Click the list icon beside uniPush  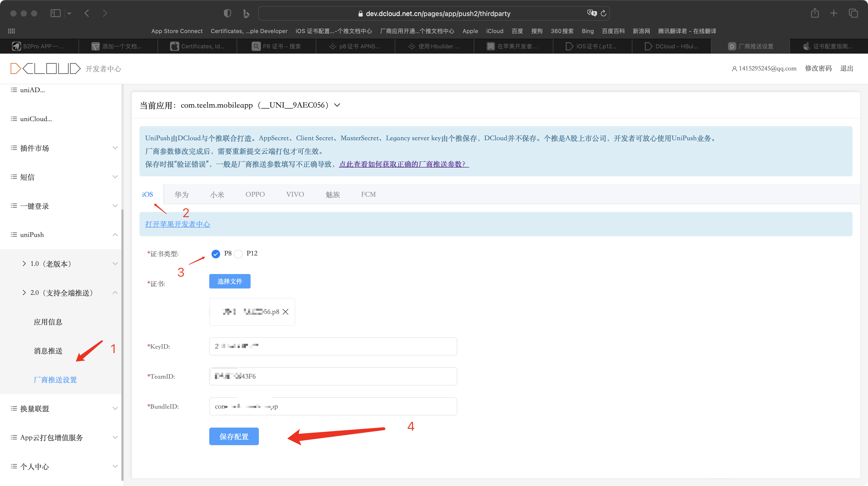pyautogui.click(x=14, y=235)
